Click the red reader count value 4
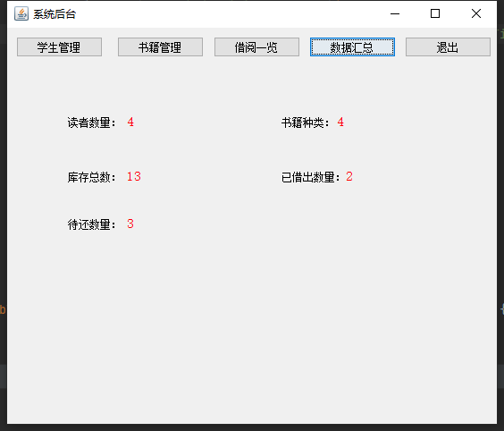Viewport: 504px width, 431px height. [x=130, y=123]
